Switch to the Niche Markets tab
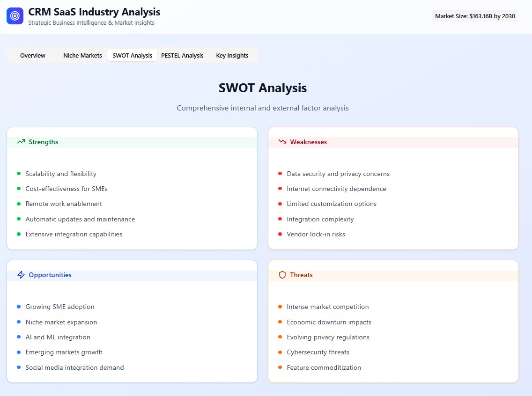Image resolution: width=532 pixels, height=396 pixels. tap(82, 55)
